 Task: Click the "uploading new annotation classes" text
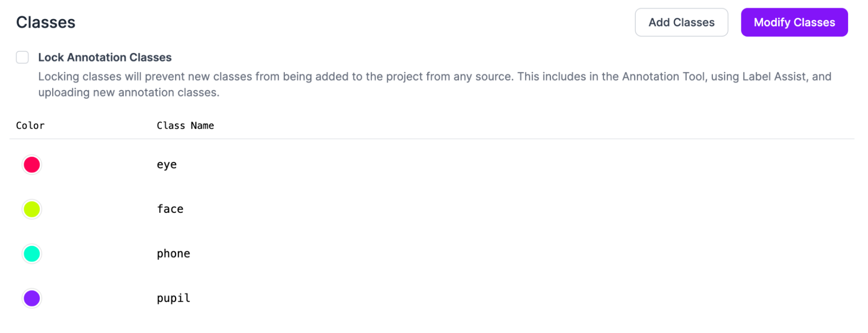[x=128, y=92]
